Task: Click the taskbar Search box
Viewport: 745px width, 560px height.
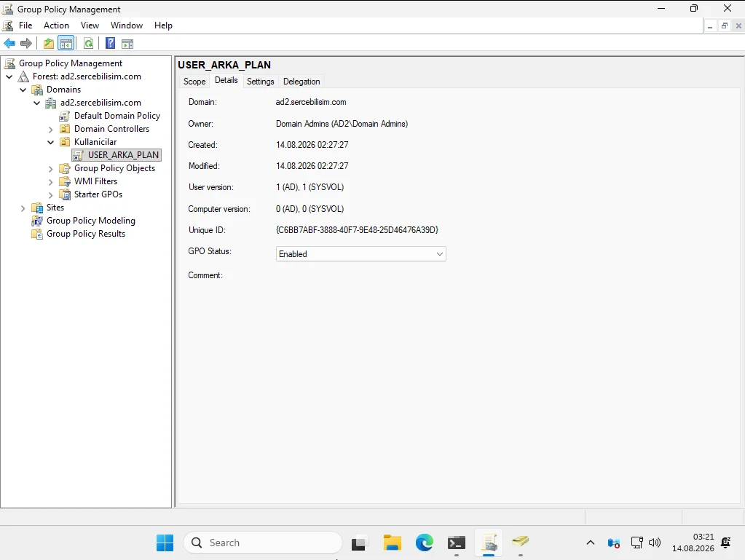Action: coord(263,543)
